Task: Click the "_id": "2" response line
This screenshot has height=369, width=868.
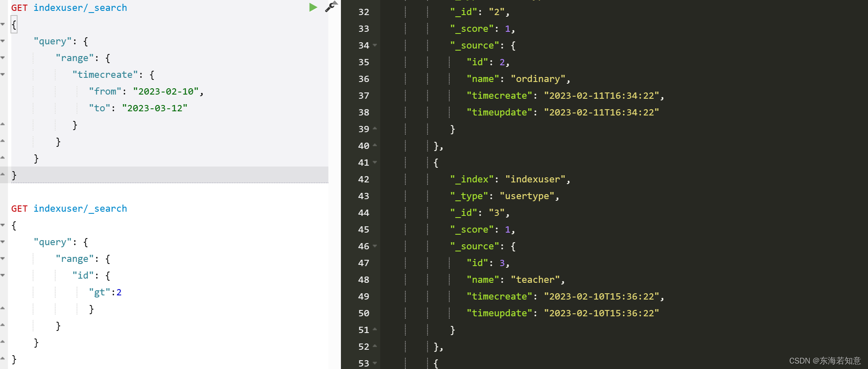Action: click(480, 12)
